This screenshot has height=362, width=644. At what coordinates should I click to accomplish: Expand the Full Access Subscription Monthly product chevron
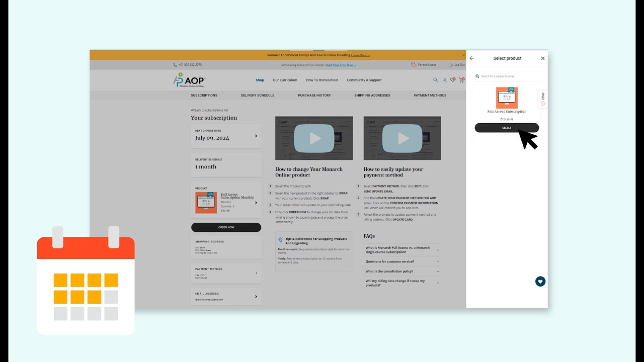pyautogui.click(x=256, y=203)
